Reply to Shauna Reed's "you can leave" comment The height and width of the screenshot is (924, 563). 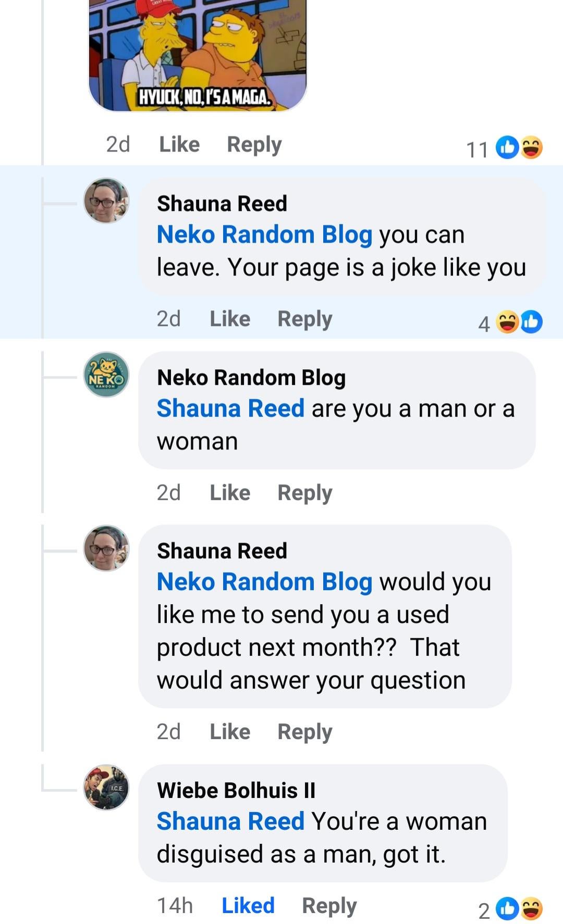[x=304, y=319]
